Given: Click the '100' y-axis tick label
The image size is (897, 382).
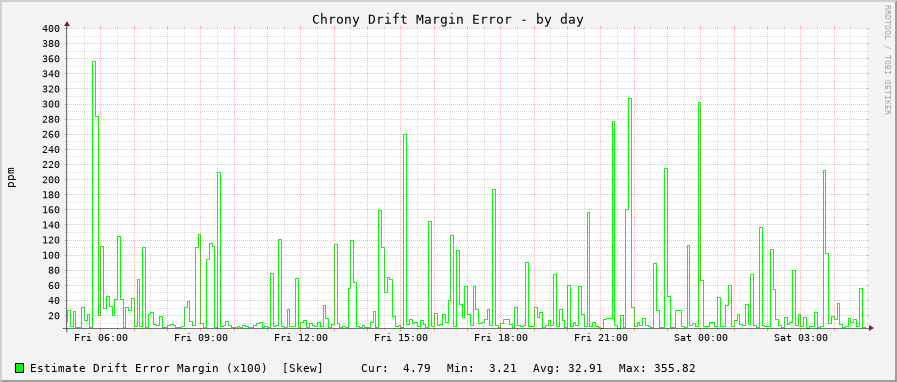Looking at the screenshot, I should coord(51,256).
